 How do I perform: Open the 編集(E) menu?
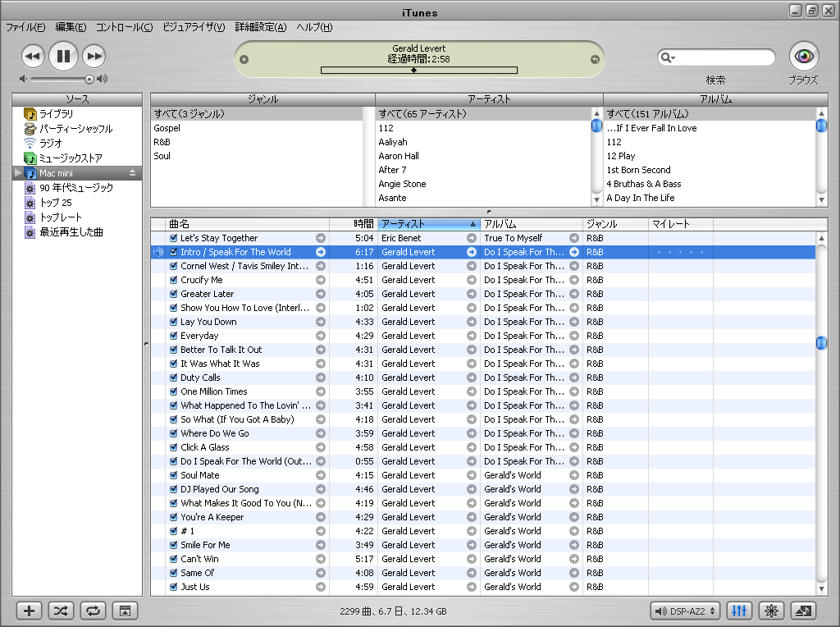[71, 27]
